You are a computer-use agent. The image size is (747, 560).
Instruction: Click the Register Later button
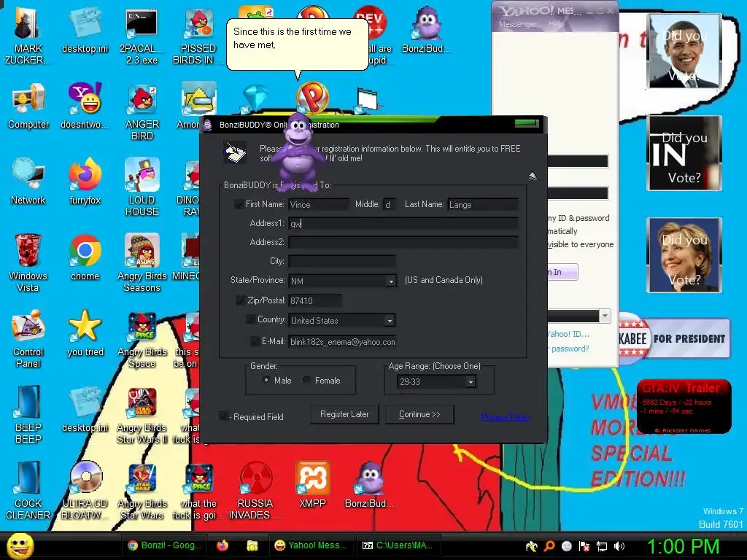344,414
